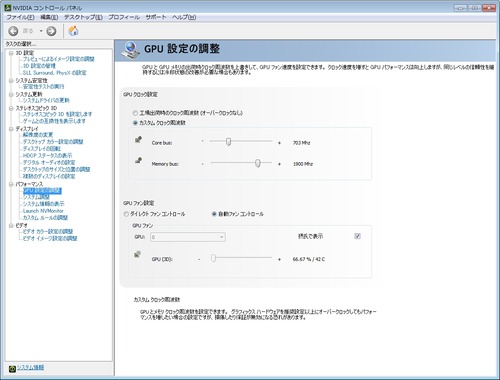This screenshot has height=380, width=500.
Task: Collapse the システム安定性 tree node
Action: click(x=11, y=81)
